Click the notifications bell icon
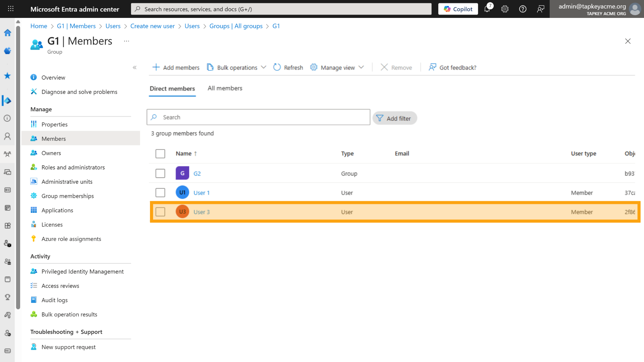The image size is (644, 362). point(487,9)
